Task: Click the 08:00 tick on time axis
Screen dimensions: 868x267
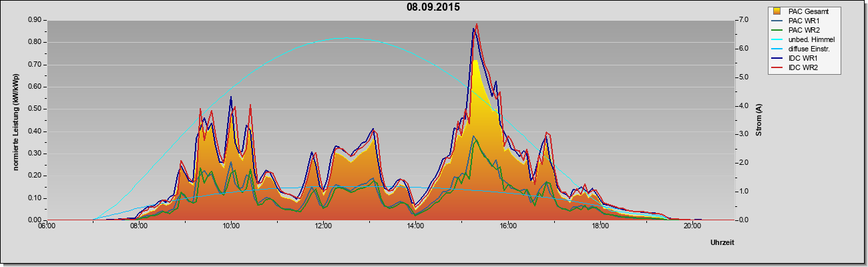Action: click(139, 226)
